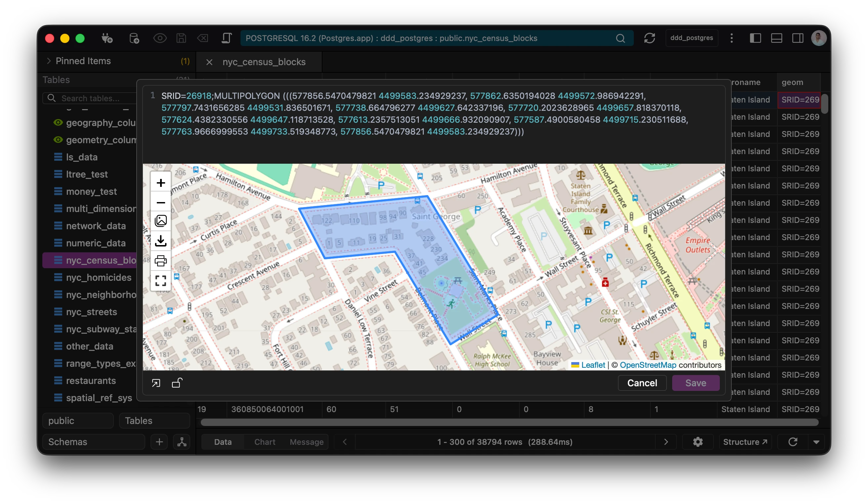Select the nyc_homicides table
Viewport: 868px width, 504px height.
pyautogui.click(x=99, y=277)
